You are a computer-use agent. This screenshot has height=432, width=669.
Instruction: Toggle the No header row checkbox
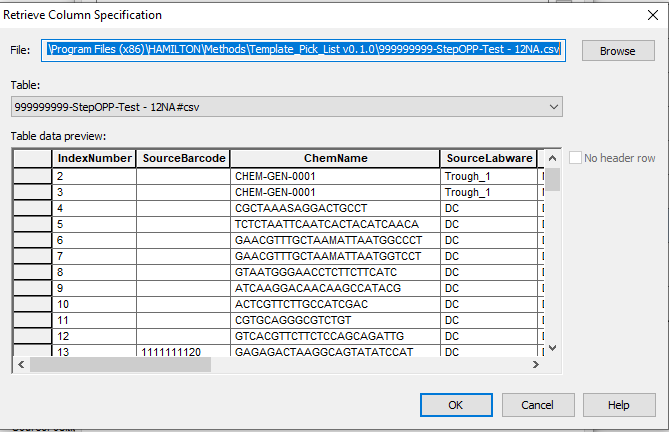576,158
